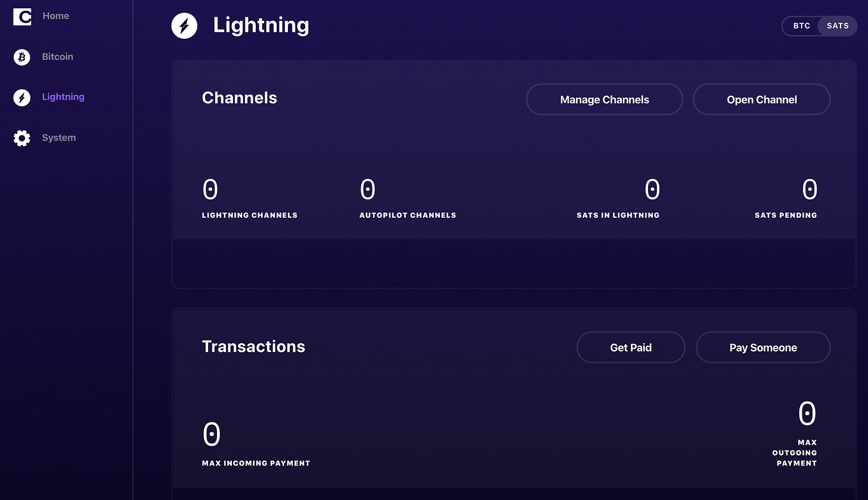
Task: Click the large Lightning bolt header icon
Action: (x=184, y=26)
